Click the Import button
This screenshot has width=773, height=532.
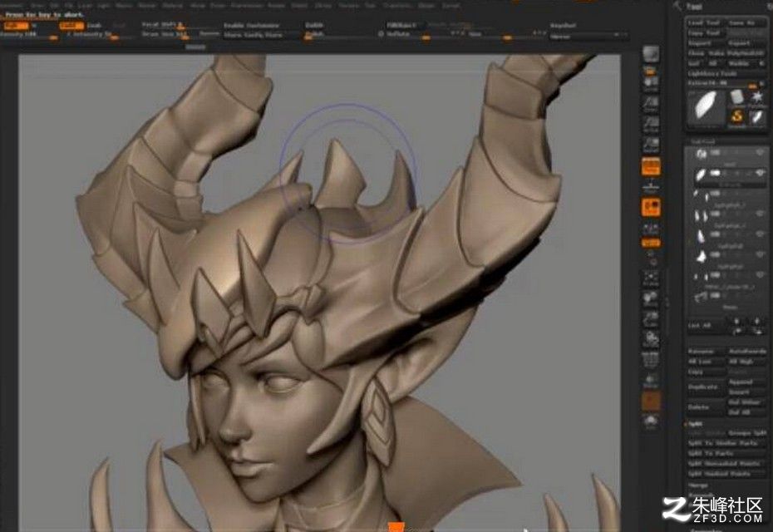click(x=704, y=43)
